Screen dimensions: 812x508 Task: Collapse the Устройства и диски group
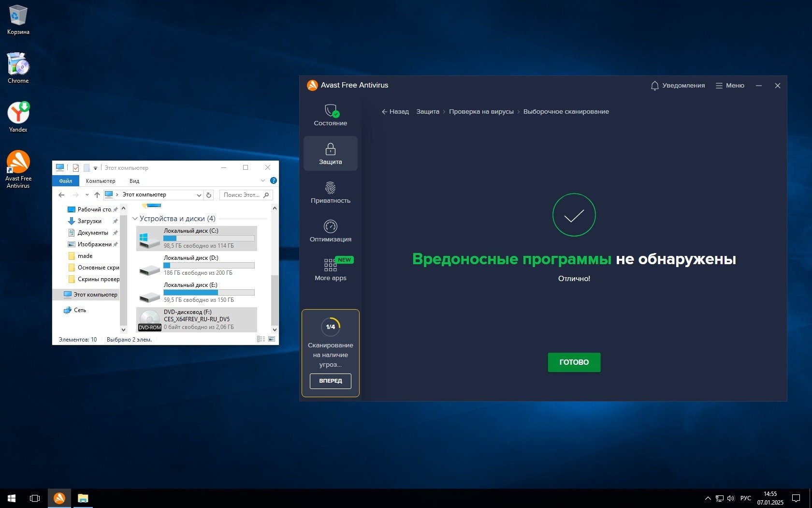point(135,219)
